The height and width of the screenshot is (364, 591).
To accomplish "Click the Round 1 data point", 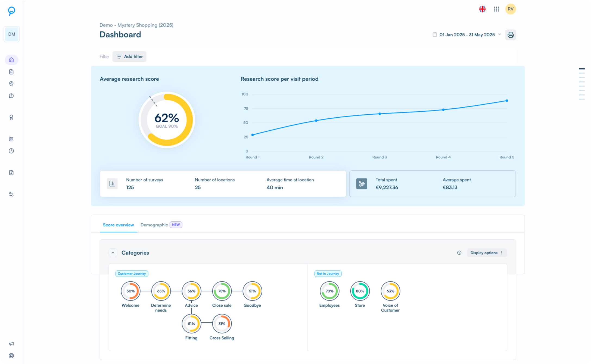I will point(253,135).
